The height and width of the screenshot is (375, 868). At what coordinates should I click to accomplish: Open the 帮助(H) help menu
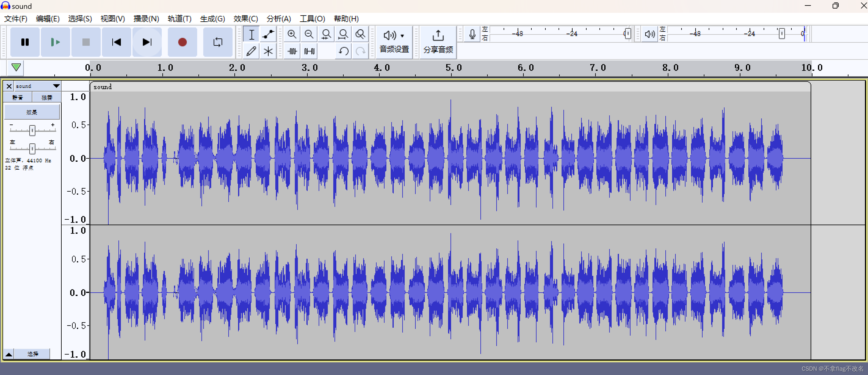(x=346, y=19)
